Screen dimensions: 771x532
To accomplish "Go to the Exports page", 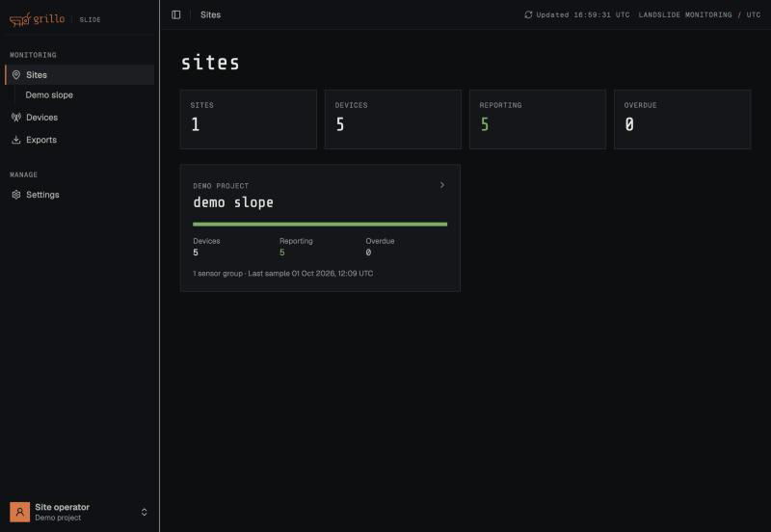I will [80, 140].
